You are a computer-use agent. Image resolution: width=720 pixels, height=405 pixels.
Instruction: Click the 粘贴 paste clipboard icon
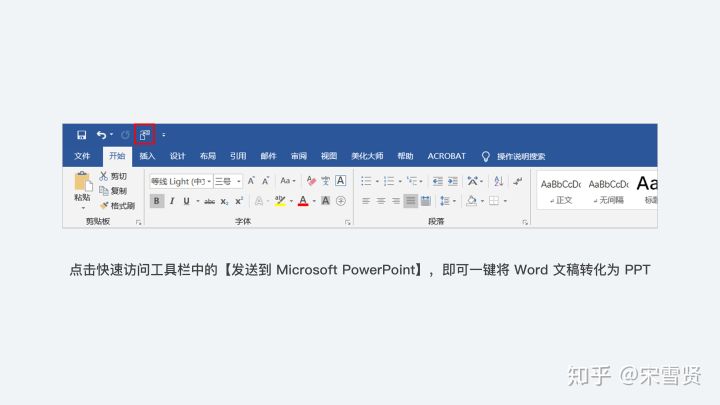click(x=83, y=181)
